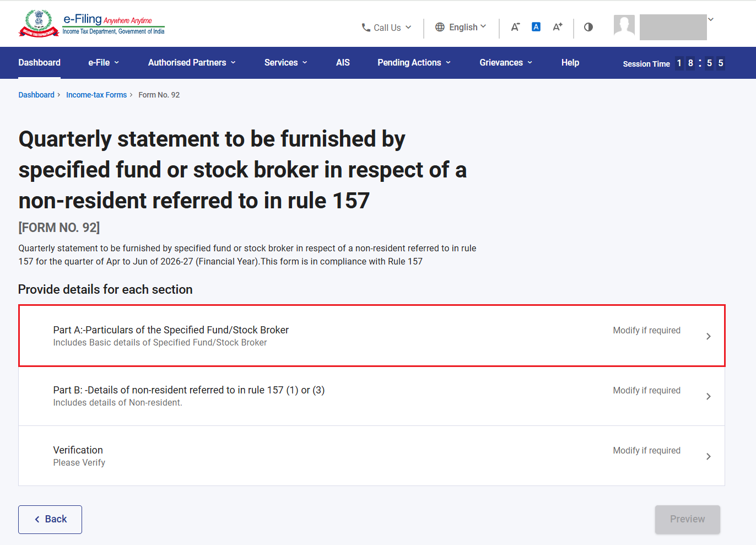Toggle high contrast mode icon

click(588, 27)
